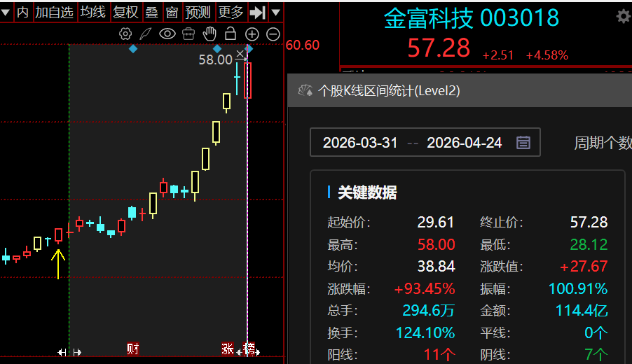Toggle the chart lock icon
This screenshot has height=364, width=632.
tap(231, 34)
